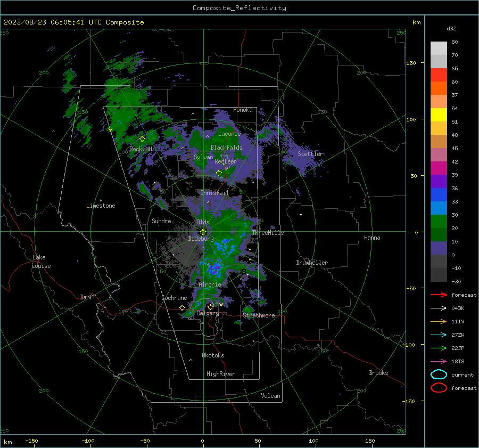This screenshot has height=448, width=479.
Task: Click the Innisfail city label
Action: coord(214,193)
